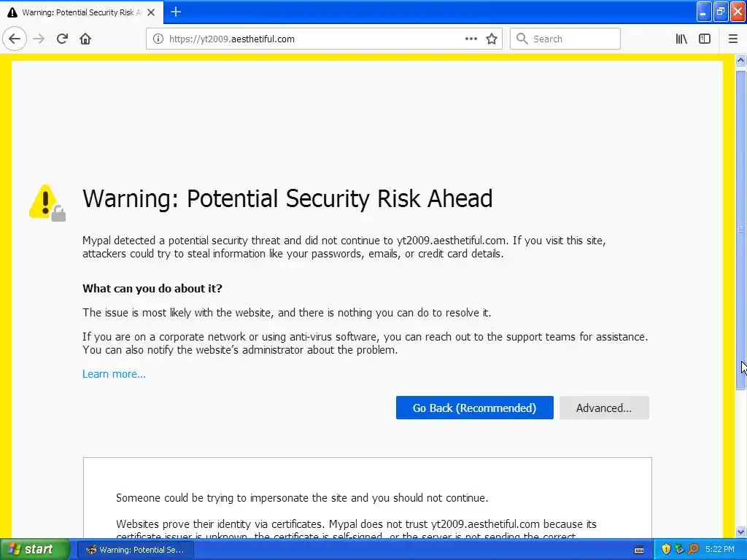Viewport: 747px width, 560px height.
Task: Open the Learn more... link
Action: click(114, 374)
